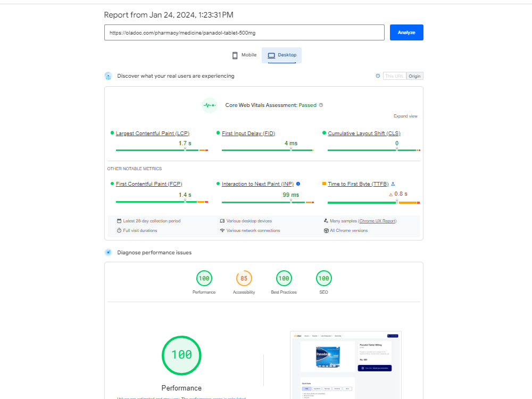The height and width of the screenshot is (399, 532).
Task: Click the INP distribution bar
Action: click(x=268, y=202)
